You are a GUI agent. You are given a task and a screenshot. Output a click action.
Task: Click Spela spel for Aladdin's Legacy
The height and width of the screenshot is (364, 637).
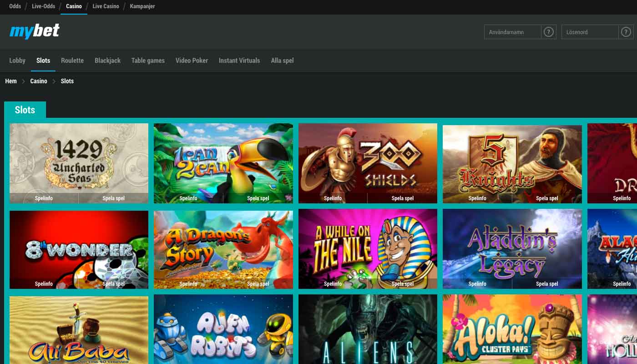click(x=547, y=283)
